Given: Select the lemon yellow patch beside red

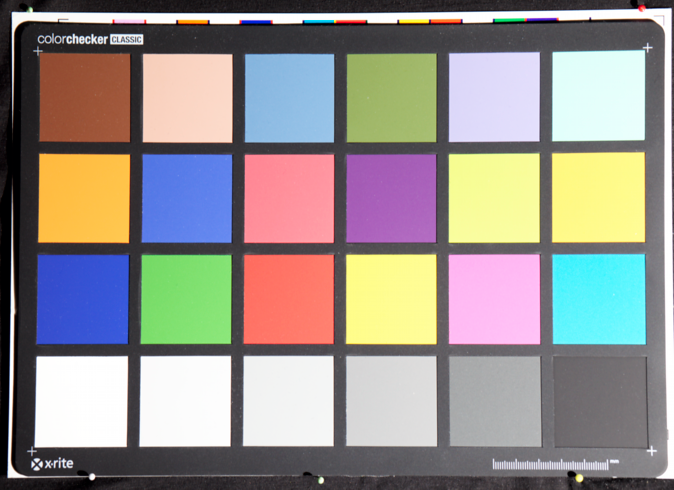Looking at the screenshot, I should 391,300.
